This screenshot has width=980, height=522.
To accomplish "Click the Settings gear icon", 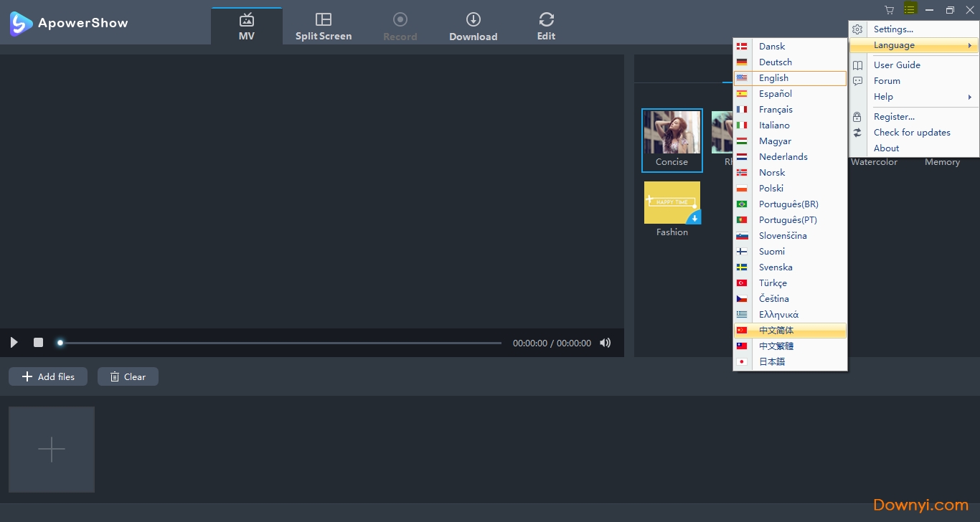I will [857, 29].
